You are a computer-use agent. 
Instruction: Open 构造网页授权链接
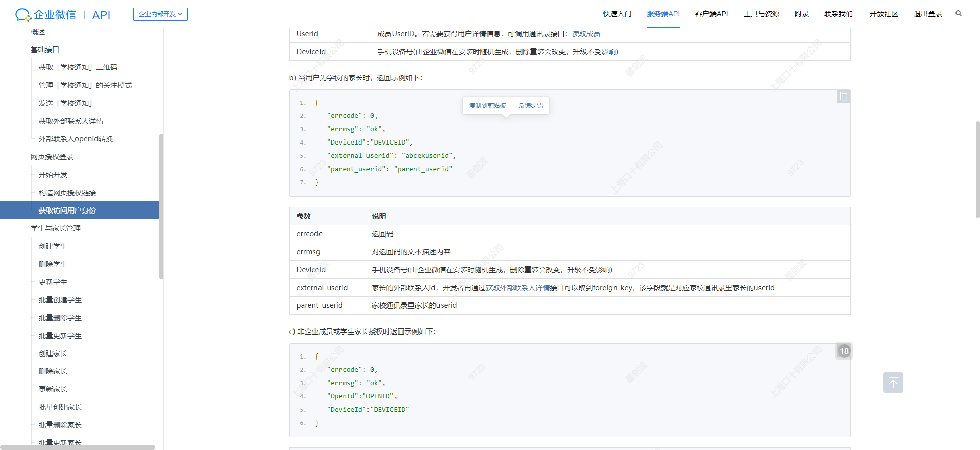67,193
